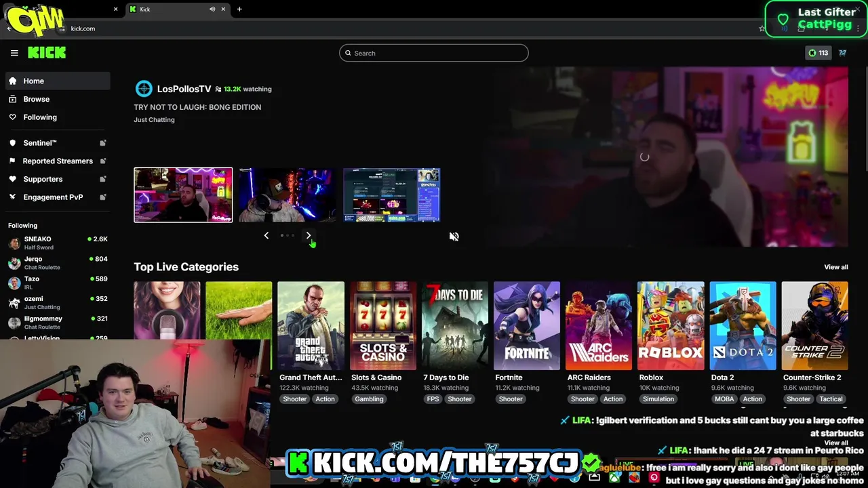Click the Supporters heart icon
This screenshot has width=868, height=488.
pos(13,179)
